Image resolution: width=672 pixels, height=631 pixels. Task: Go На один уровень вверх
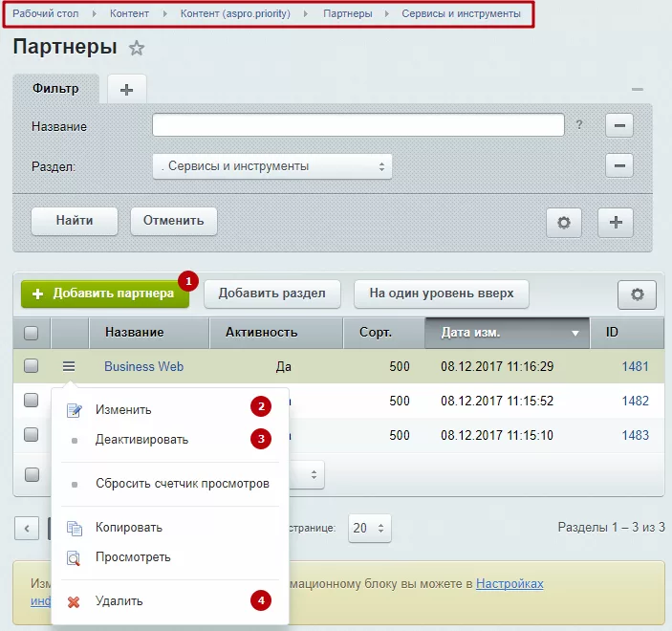point(442,294)
